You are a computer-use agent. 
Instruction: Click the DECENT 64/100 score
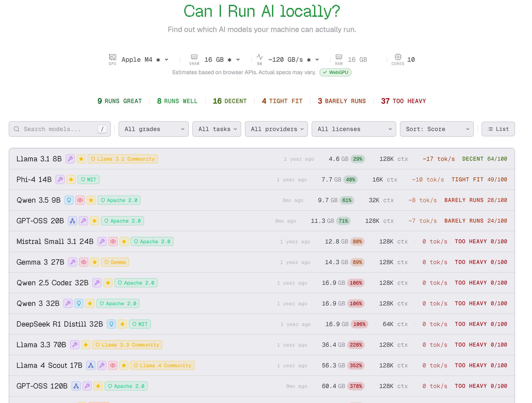pyautogui.click(x=485, y=159)
